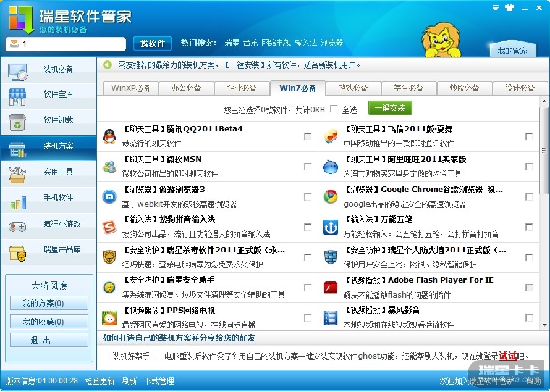Click the scrollbar down arrow
Viewport: 550px width, 392px height.
[544, 325]
